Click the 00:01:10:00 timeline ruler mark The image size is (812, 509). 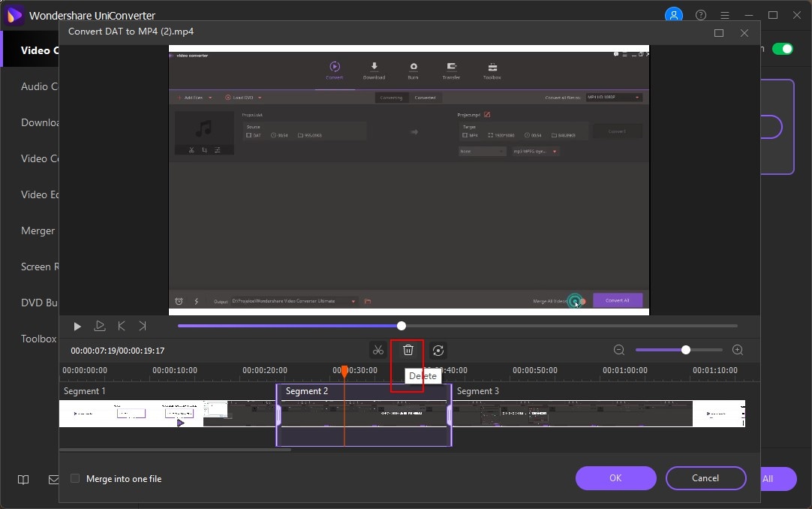(x=715, y=370)
